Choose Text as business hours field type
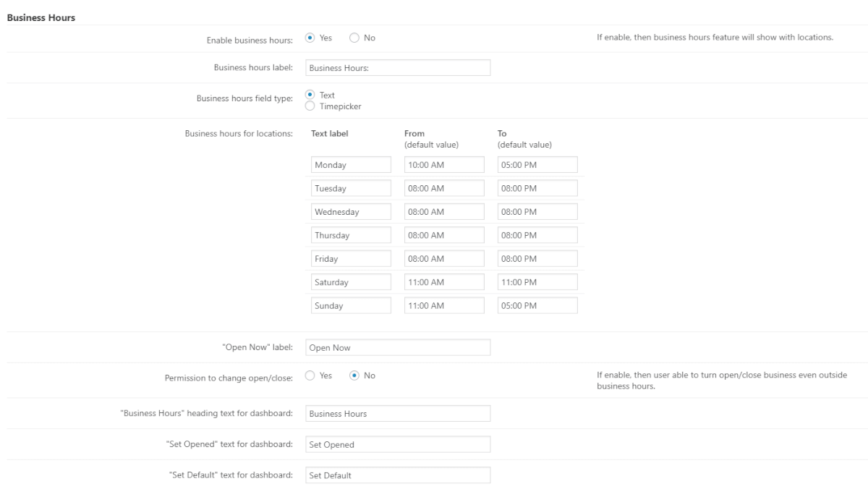The width and height of the screenshot is (868, 497). coord(310,95)
